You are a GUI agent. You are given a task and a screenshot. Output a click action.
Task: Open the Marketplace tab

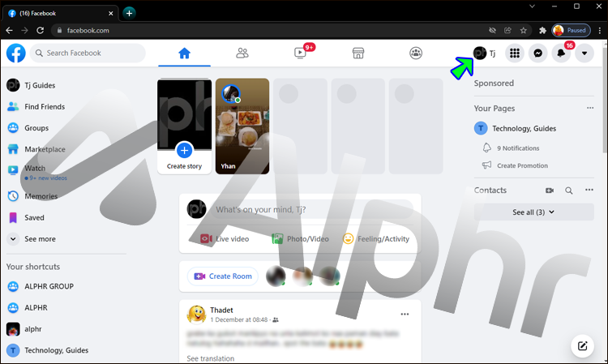(358, 54)
